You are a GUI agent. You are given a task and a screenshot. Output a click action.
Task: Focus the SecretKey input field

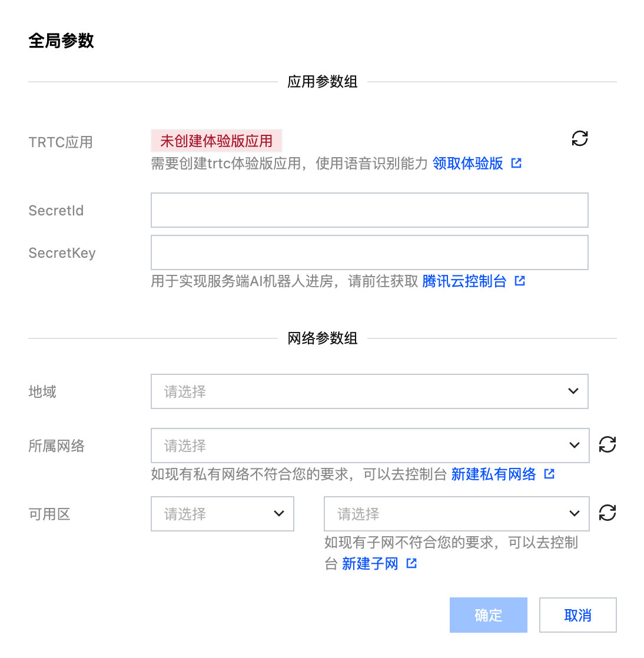369,252
